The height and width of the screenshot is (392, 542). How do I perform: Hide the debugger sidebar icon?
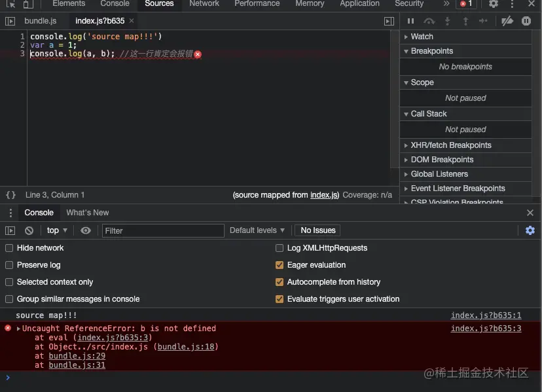point(389,21)
